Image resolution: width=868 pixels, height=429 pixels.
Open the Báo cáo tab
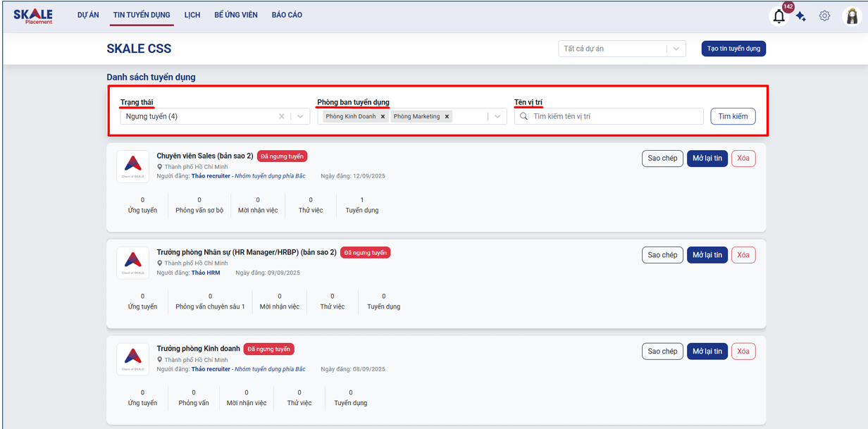point(287,15)
